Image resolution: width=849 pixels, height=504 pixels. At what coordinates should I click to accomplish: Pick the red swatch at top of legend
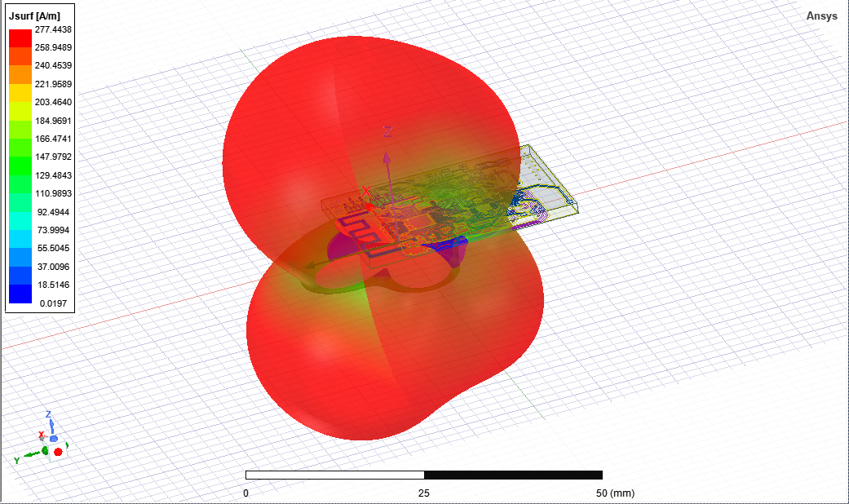pos(20,38)
